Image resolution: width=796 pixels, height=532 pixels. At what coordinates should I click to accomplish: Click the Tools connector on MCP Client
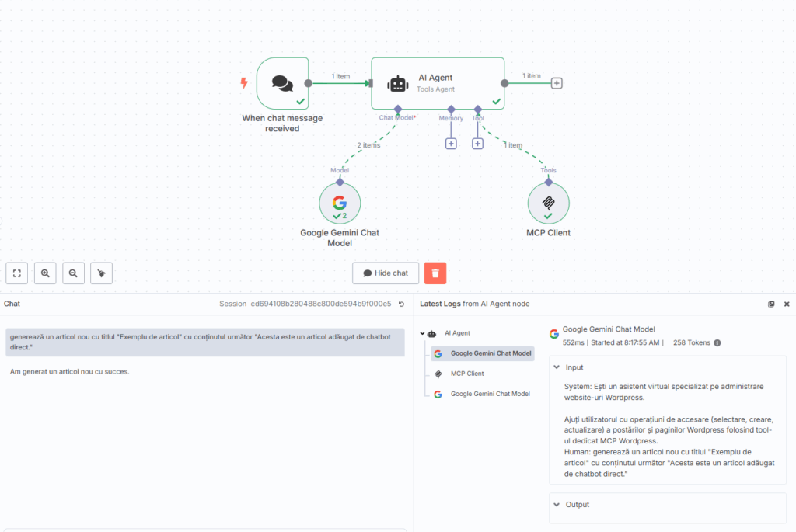pos(548,182)
